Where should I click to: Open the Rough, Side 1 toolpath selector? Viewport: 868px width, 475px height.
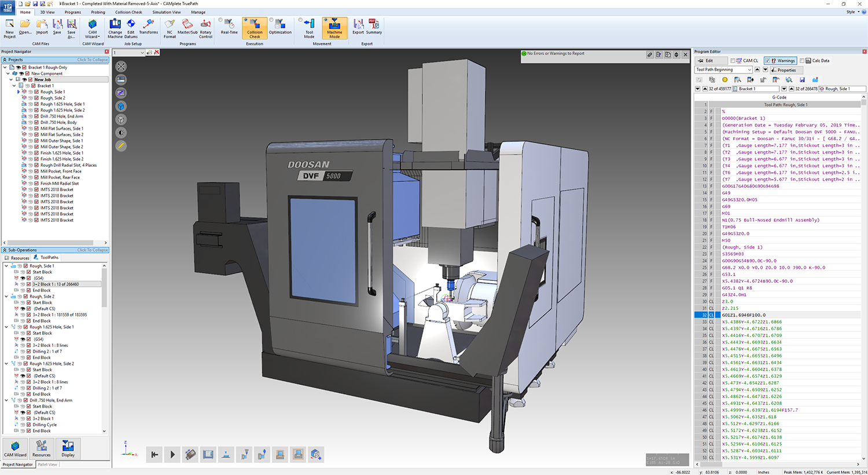843,89
